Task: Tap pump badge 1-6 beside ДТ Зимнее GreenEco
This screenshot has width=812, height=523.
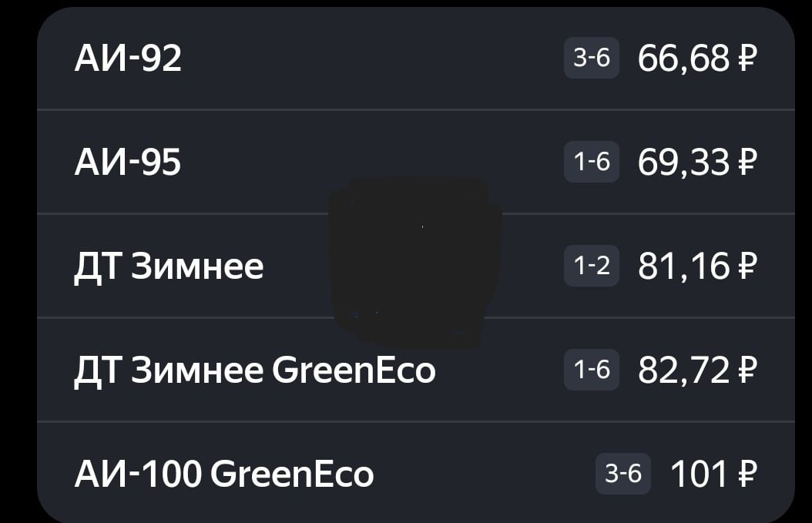Action: (592, 370)
